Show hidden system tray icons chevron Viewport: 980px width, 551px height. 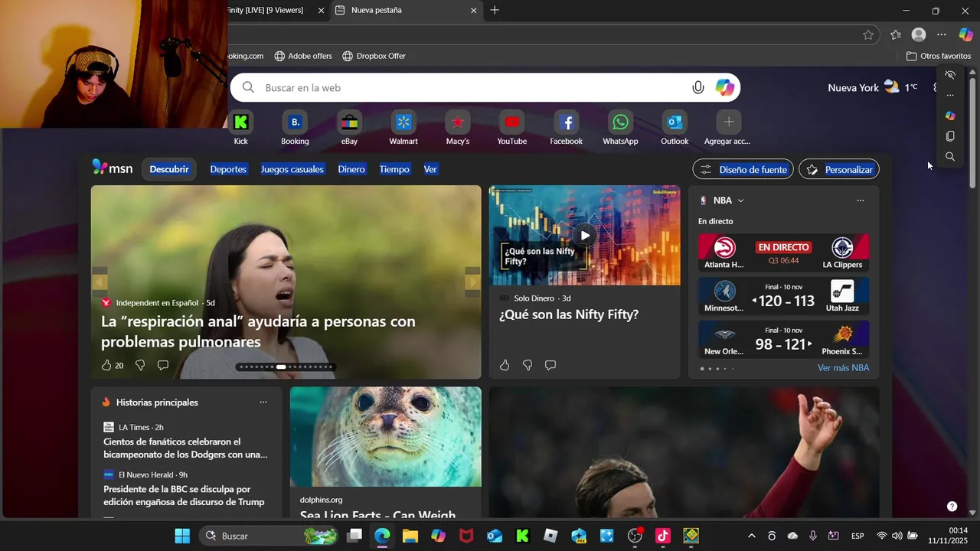pyautogui.click(x=751, y=536)
